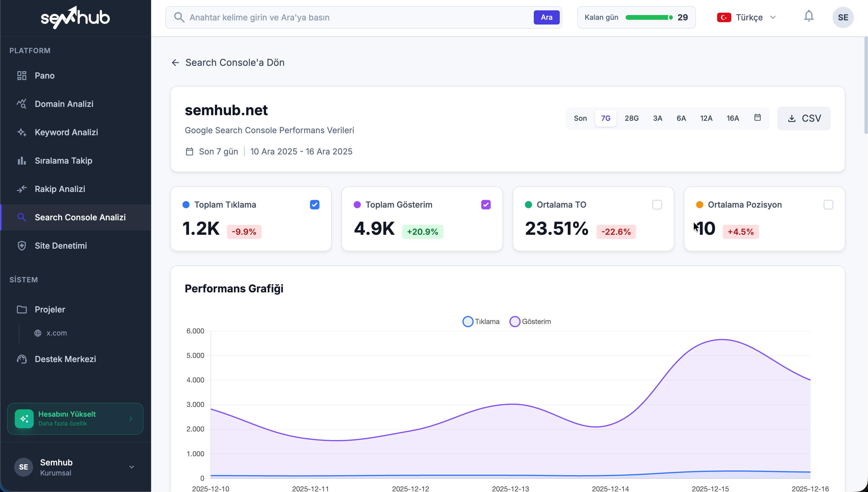The width and height of the screenshot is (868, 492).
Task: Click the Pano dashboard icon
Action: (x=22, y=75)
